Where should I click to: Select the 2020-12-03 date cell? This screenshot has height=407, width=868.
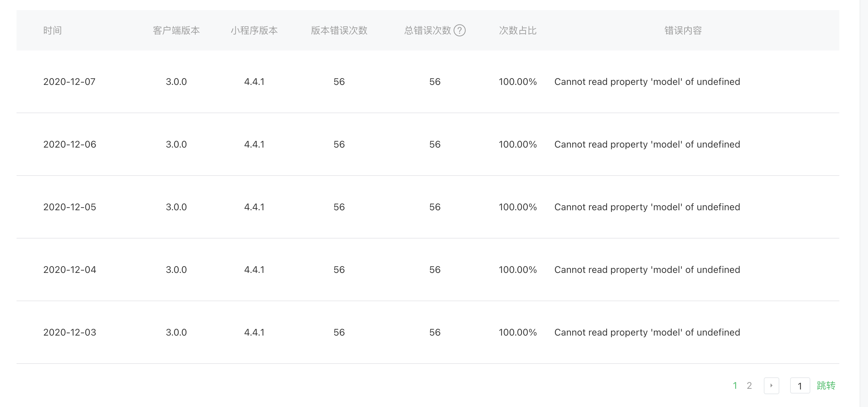69,332
